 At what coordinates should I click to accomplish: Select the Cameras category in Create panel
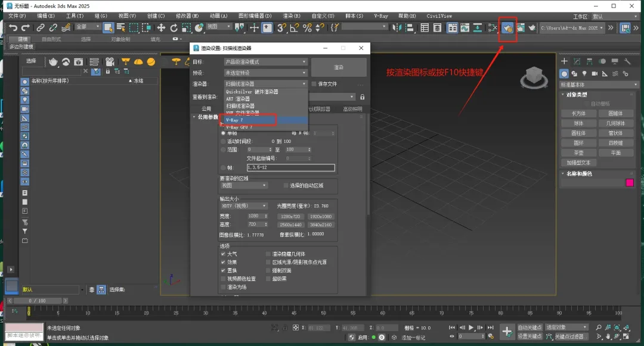tap(595, 73)
